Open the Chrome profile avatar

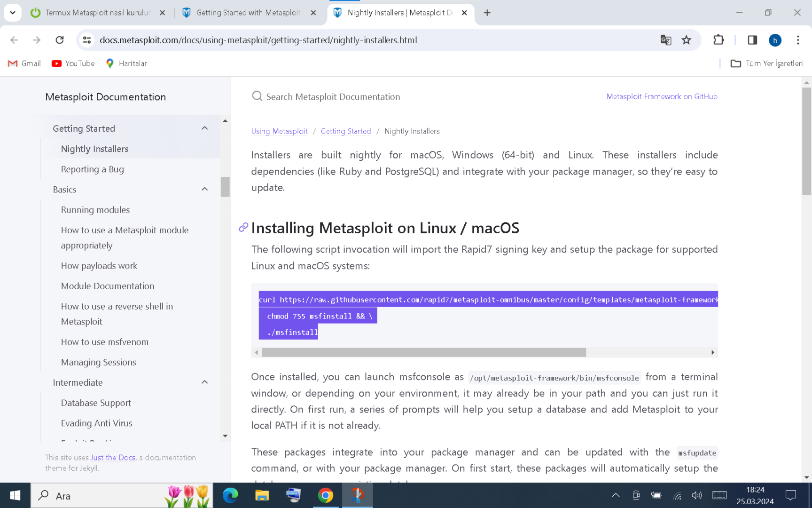[775, 40]
